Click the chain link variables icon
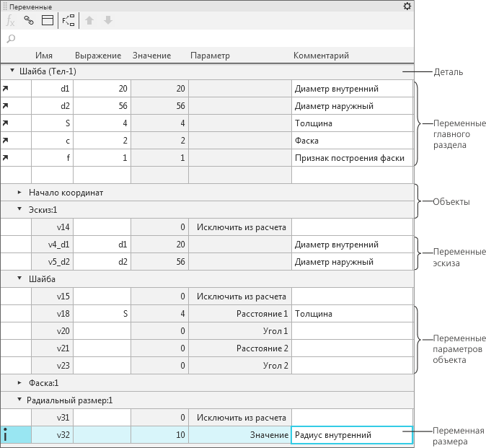Image resolution: width=486 pixels, height=448 pixels. 29,21
